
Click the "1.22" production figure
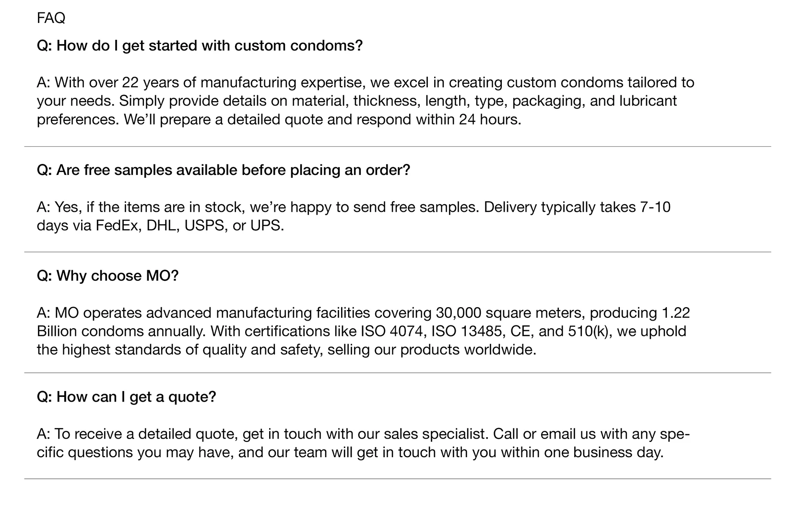pos(675,313)
